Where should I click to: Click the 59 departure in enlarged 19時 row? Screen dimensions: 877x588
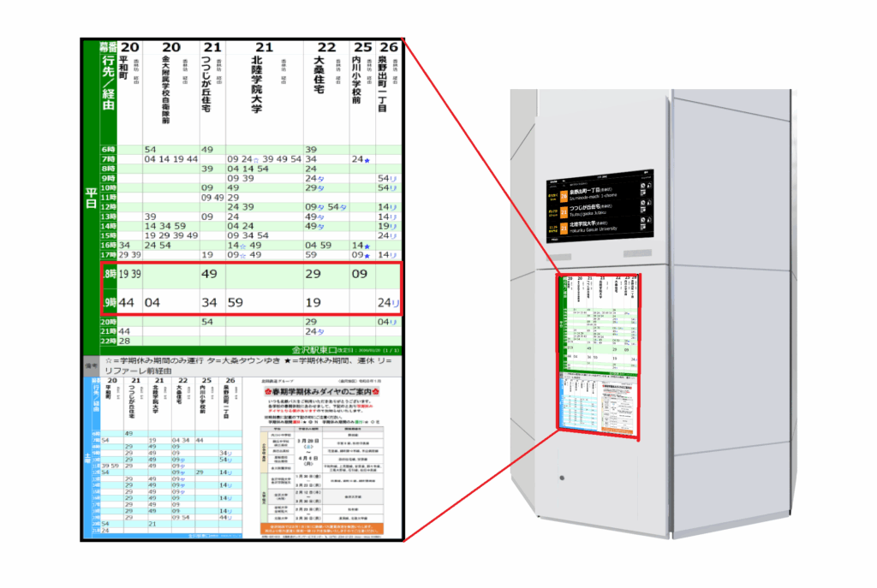pos(236,302)
